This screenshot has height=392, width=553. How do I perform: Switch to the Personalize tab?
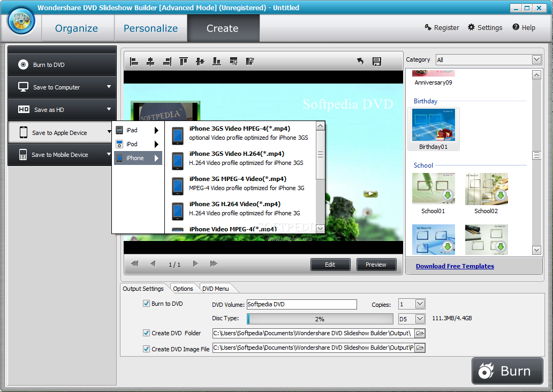point(150,28)
